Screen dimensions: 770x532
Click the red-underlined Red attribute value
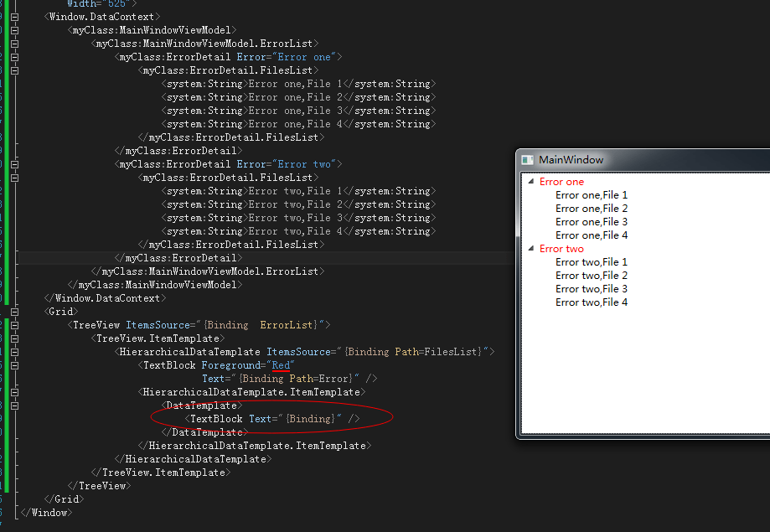pyautogui.click(x=282, y=364)
